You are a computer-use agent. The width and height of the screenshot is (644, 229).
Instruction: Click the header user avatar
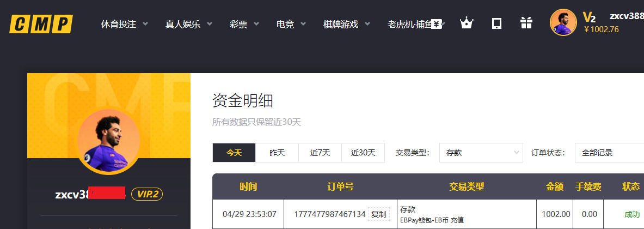[563, 22]
